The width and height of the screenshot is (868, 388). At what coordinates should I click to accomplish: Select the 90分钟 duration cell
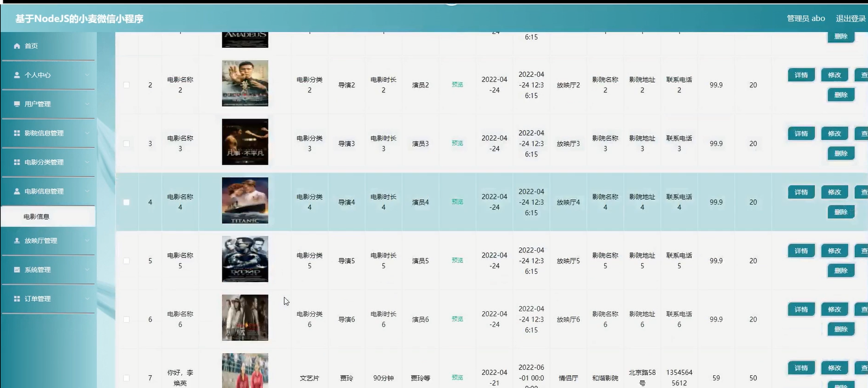[383, 378]
